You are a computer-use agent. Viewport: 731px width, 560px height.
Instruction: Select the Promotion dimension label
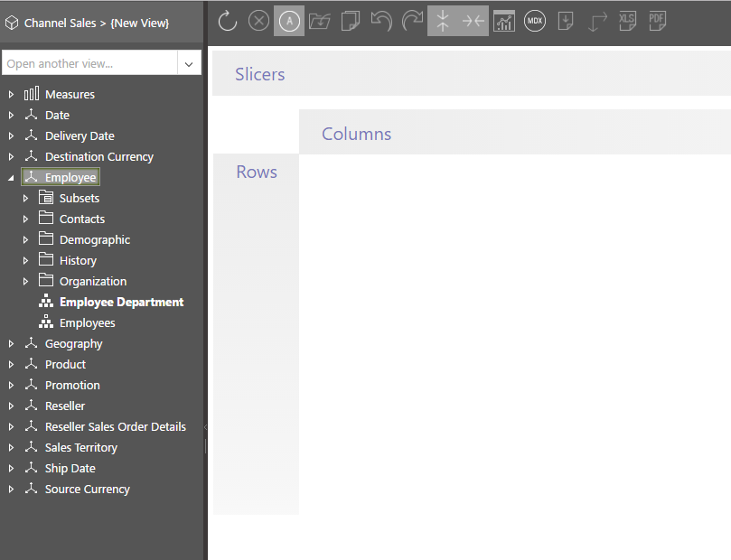coord(72,386)
